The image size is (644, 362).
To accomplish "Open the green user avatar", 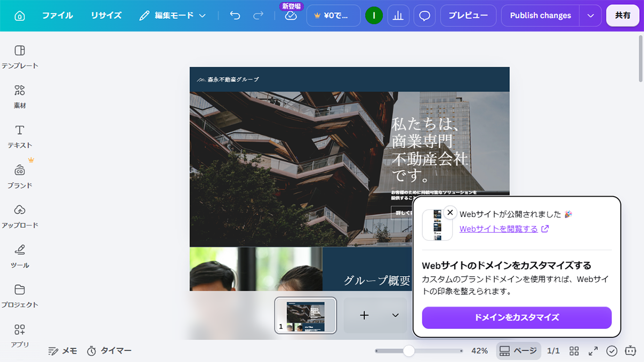I will [x=374, y=16].
